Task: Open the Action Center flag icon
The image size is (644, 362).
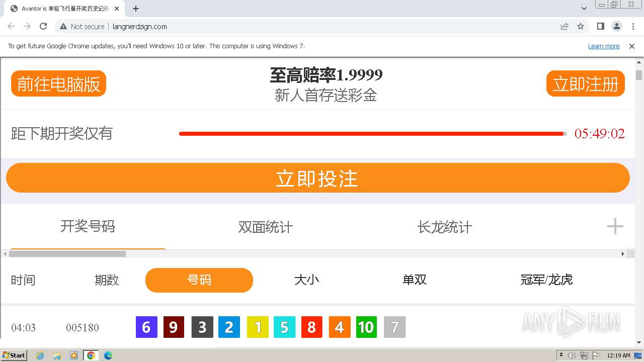Action: coord(596,355)
